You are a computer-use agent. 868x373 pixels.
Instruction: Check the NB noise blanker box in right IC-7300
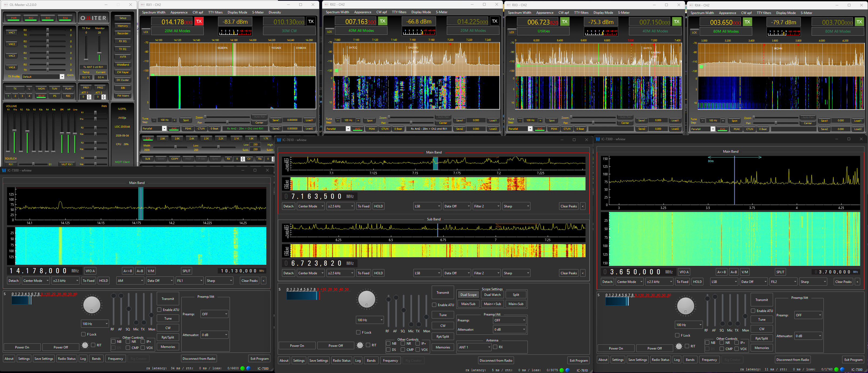coord(707,342)
